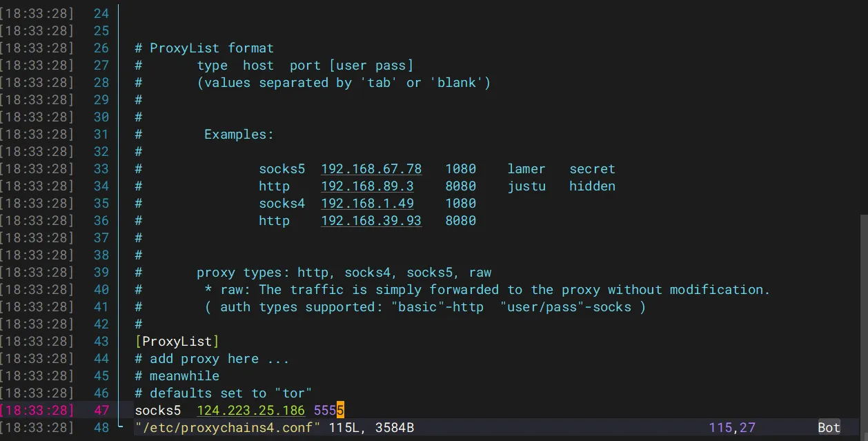Click the "# ProxyList format" comment line
The width and height of the screenshot is (868, 441).
point(204,48)
